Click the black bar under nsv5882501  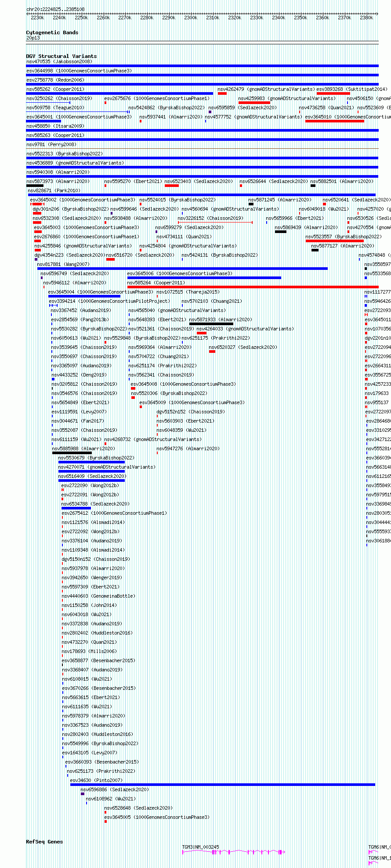(313, 186)
